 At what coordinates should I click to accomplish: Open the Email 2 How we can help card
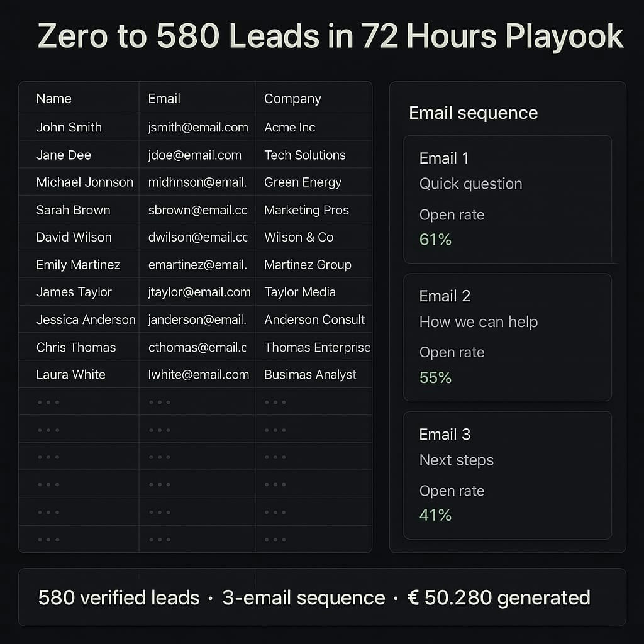pyautogui.click(x=507, y=336)
